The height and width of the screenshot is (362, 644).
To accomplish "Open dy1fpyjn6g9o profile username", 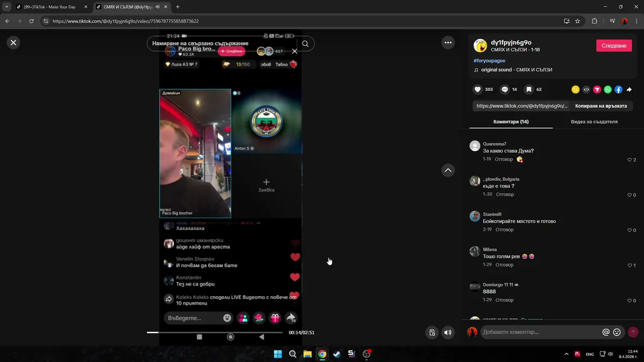I will pyautogui.click(x=511, y=43).
